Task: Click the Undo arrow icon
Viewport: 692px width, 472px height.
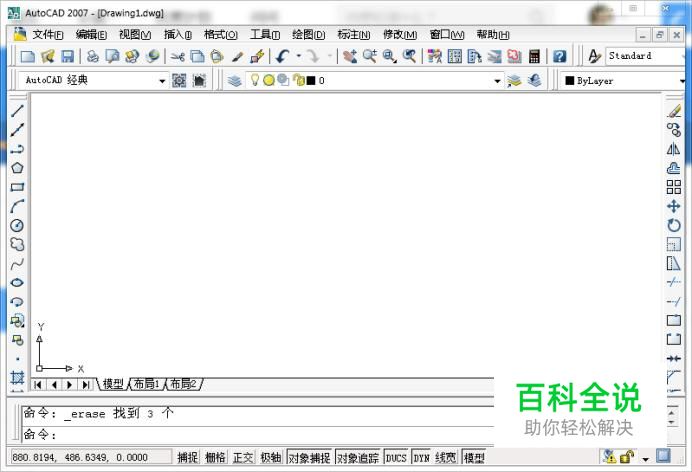Action: tap(282, 56)
